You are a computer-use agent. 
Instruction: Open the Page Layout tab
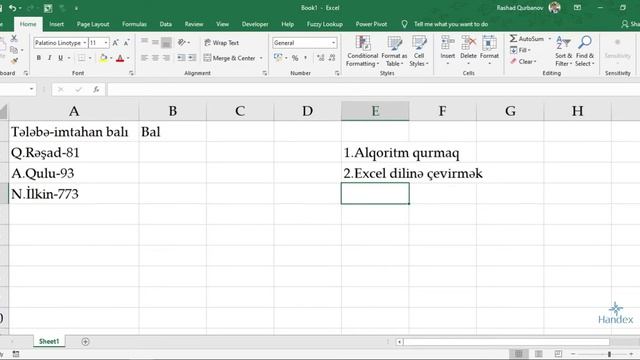point(93,24)
